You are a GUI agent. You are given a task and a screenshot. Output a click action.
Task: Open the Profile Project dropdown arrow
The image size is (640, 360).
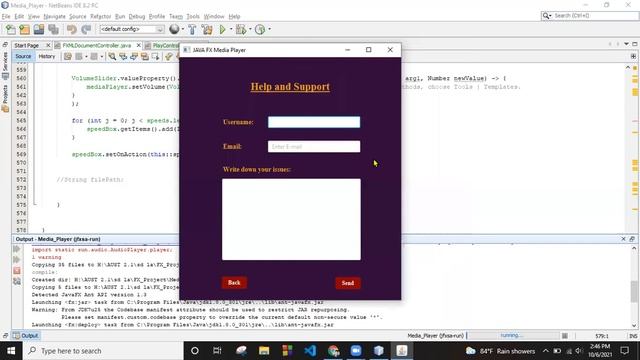pyautogui.click(x=269, y=29)
